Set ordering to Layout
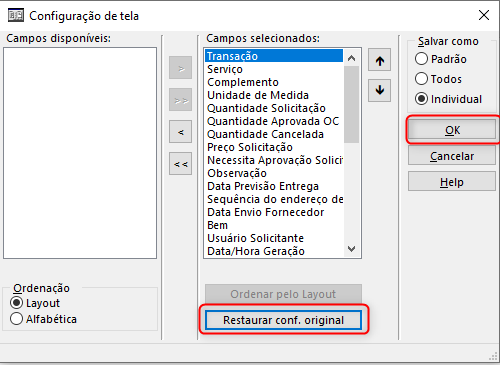 (x=16, y=303)
